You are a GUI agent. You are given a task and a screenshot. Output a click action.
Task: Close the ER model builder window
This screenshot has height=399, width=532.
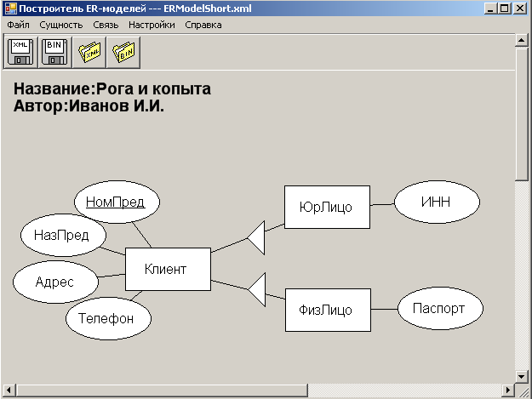(x=520, y=9)
